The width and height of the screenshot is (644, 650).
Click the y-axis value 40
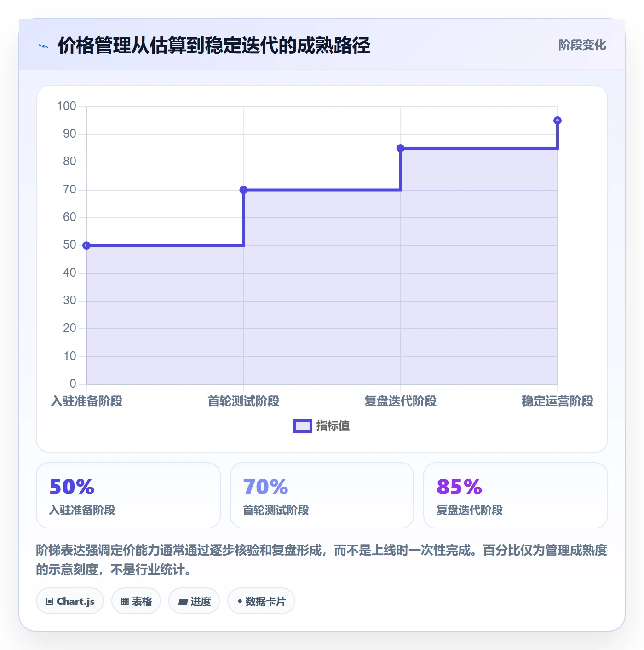[69, 273]
